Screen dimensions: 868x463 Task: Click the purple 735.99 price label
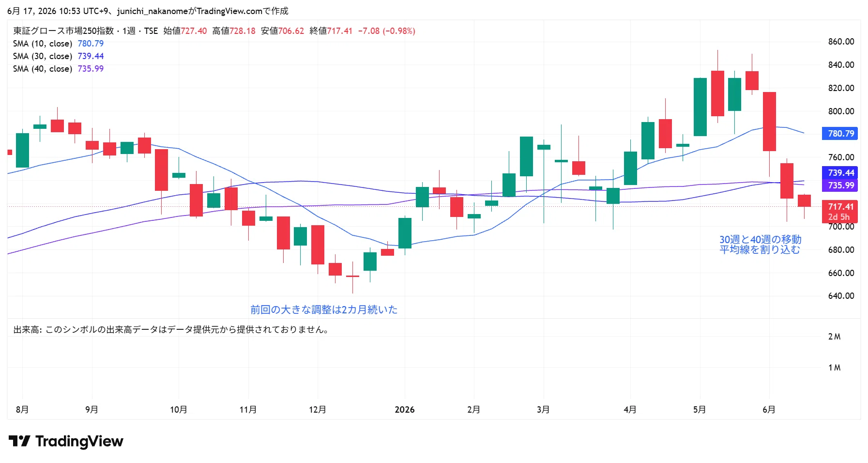840,185
